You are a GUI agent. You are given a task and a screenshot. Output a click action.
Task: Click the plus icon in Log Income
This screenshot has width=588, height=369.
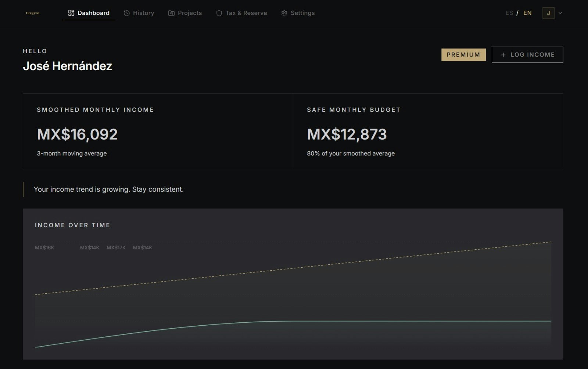coord(503,55)
